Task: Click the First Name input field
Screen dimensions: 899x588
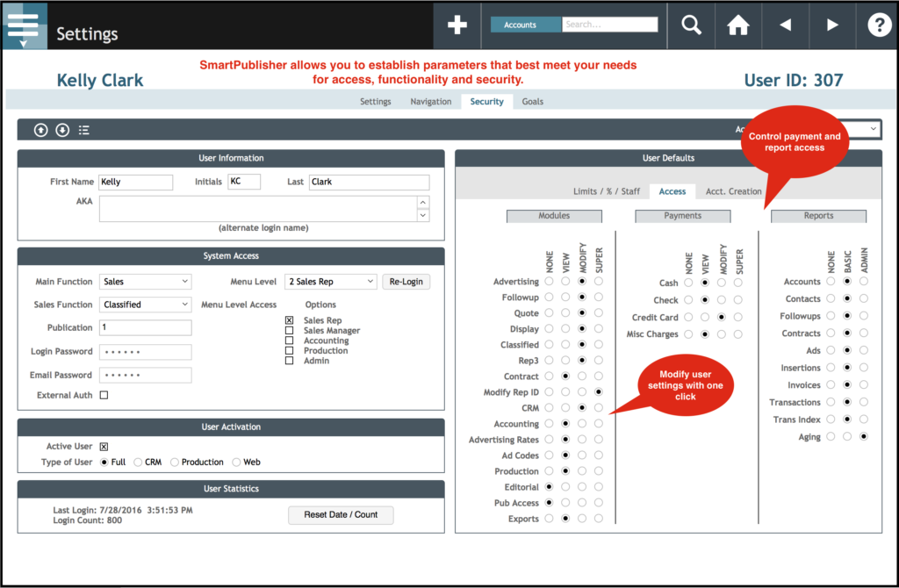Action: tap(136, 182)
